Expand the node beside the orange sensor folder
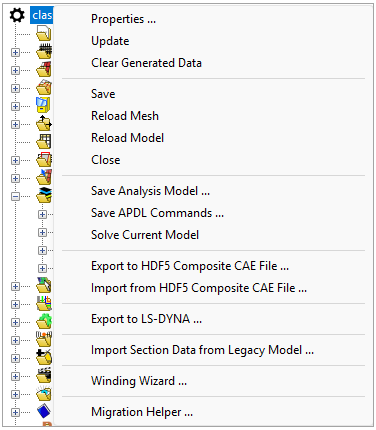376x430 pixels. 15,341
